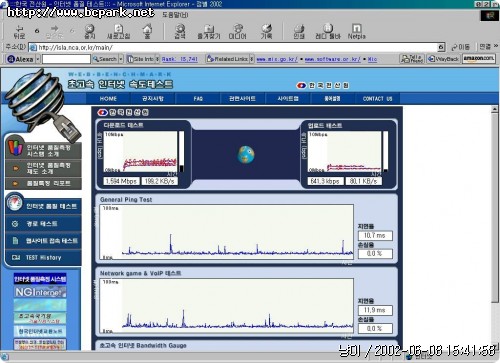The image size is (500, 363).
Task: Click inside the Alexa search input field
Action: pyautogui.click(x=66, y=59)
